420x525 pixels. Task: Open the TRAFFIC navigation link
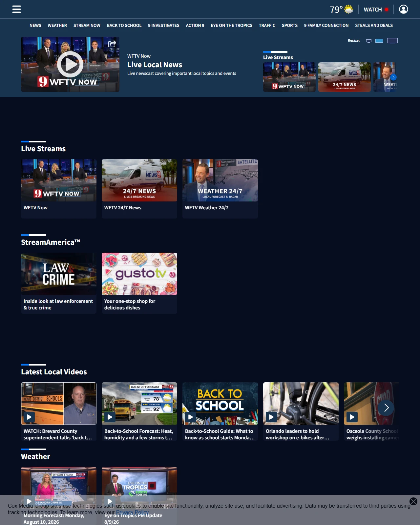(267, 25)
